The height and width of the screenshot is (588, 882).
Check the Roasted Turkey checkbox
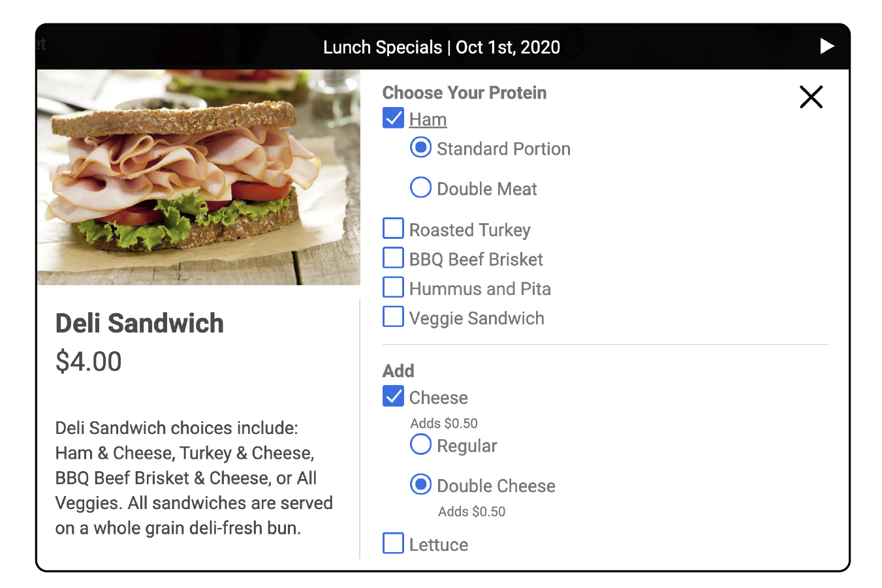393,228
